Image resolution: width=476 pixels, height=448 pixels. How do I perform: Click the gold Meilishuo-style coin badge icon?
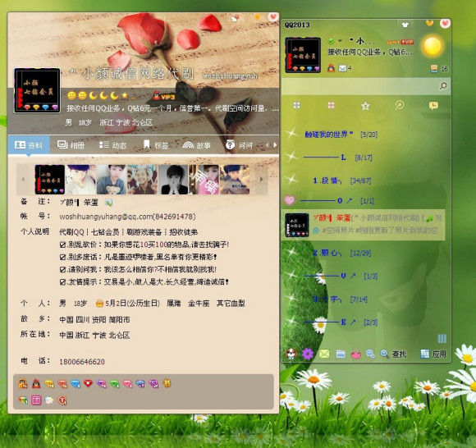tap(167, 383)
